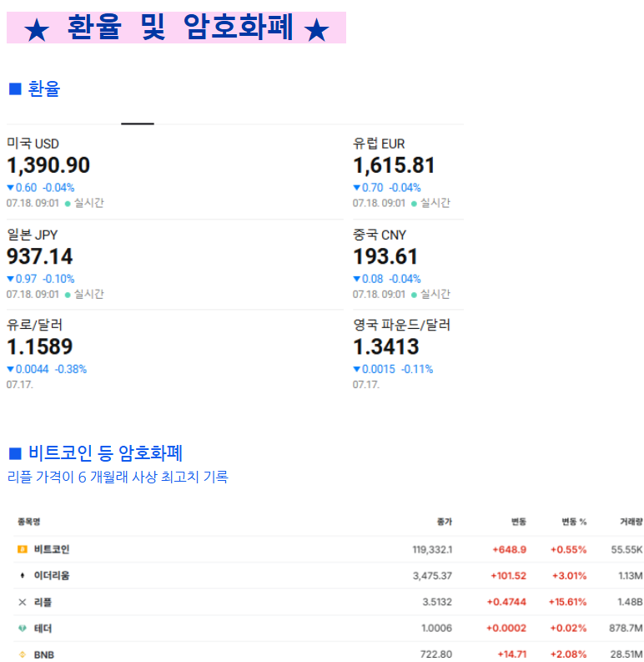The width and height of the screenshot is (644, 662).
Task: Click JPY change text 0.97 -0.10%
Action: [45, 279]
